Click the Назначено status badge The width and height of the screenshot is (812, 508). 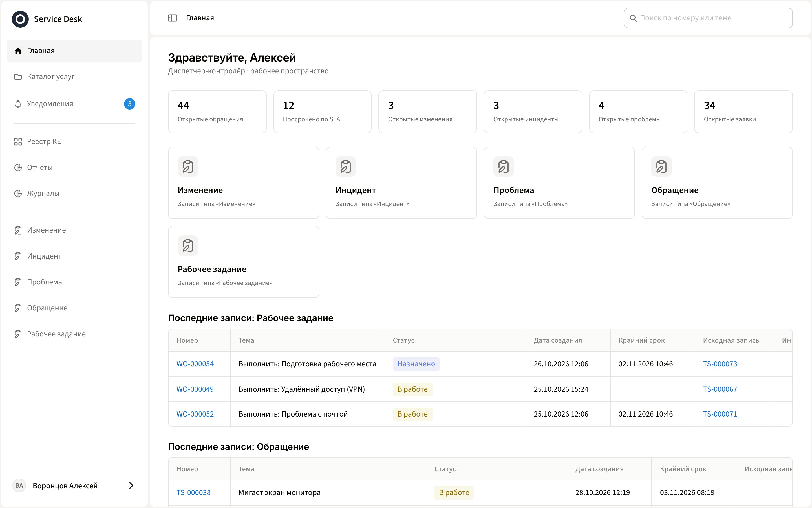coord(416,364)
